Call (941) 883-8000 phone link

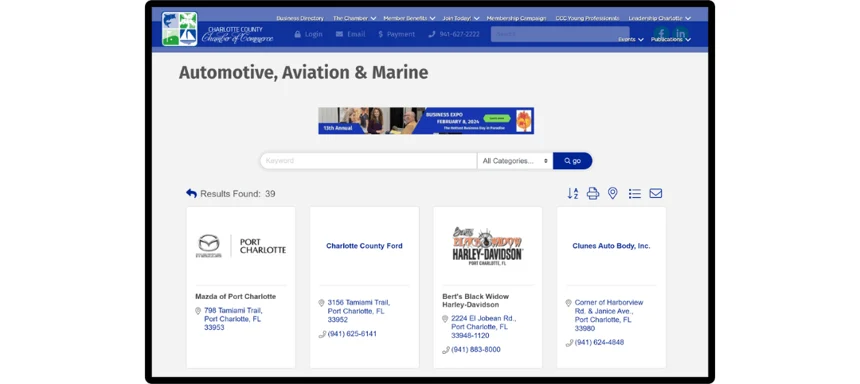pyautogui.click(x=476, y=349)
